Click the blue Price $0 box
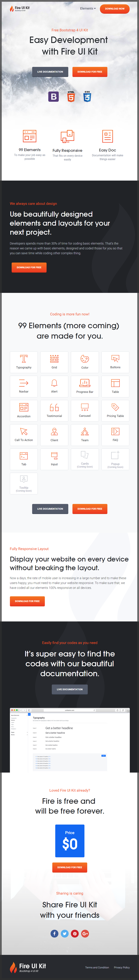139x980 pixels. coord(69,841)
